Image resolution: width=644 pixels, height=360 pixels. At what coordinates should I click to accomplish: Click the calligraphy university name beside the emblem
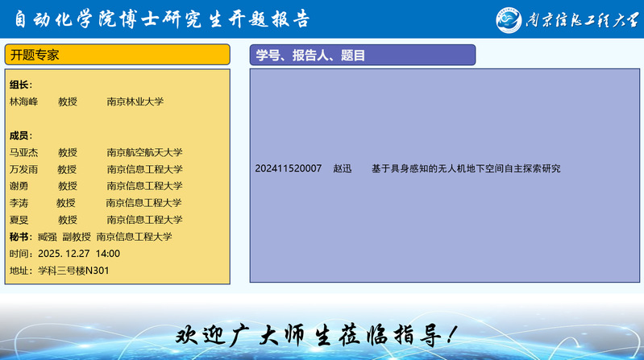580,20
